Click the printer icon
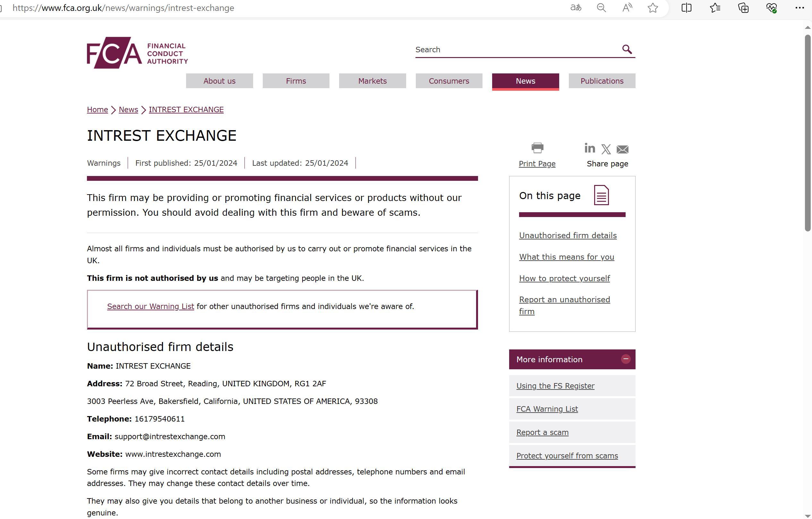 pyautogui.click(x=537, y=147)
